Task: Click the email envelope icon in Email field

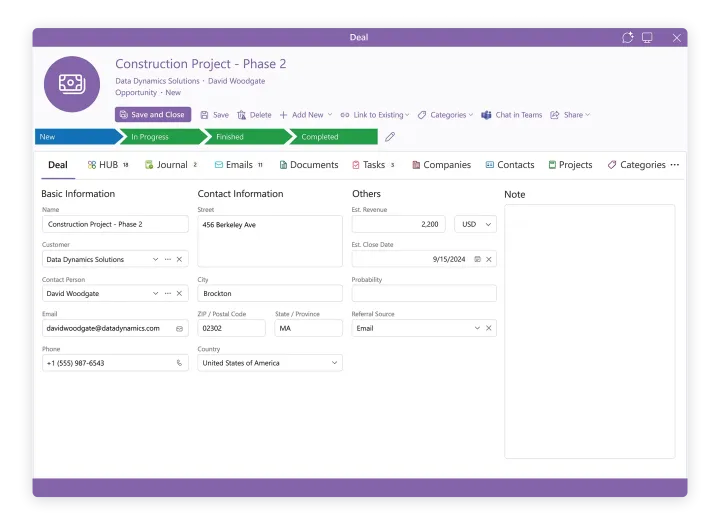Action: coord(180,329)
